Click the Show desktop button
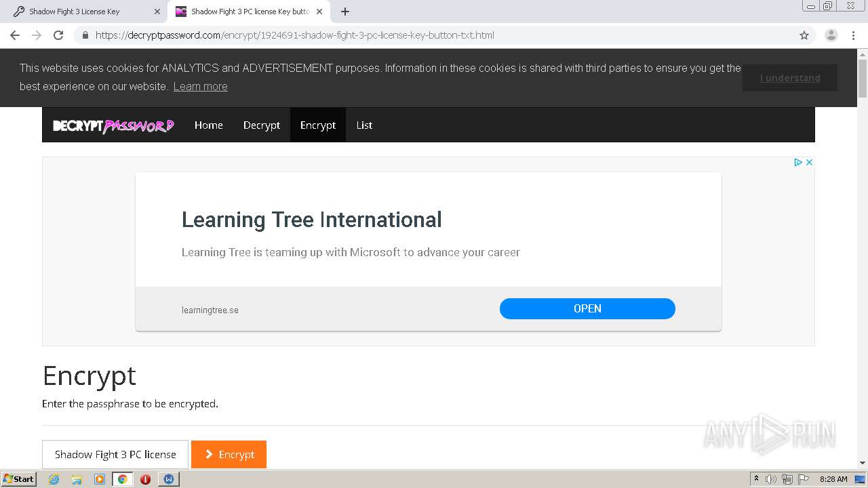This screenshot has height=488, width=868. point(861,479)
